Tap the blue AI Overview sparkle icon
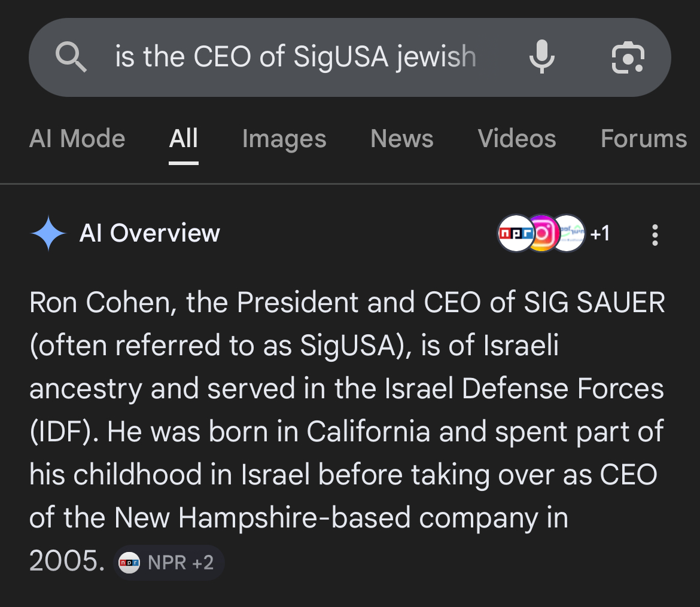Image resolution: width=700 pixels, height=607 pixels. click(48, 233)
